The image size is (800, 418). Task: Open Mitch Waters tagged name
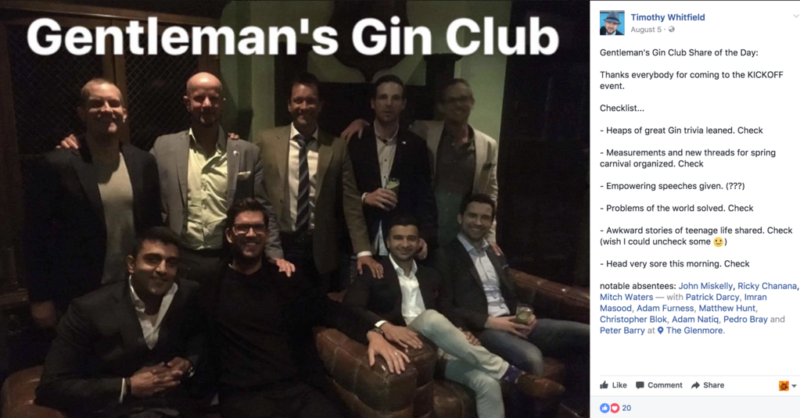pos(626,297)
